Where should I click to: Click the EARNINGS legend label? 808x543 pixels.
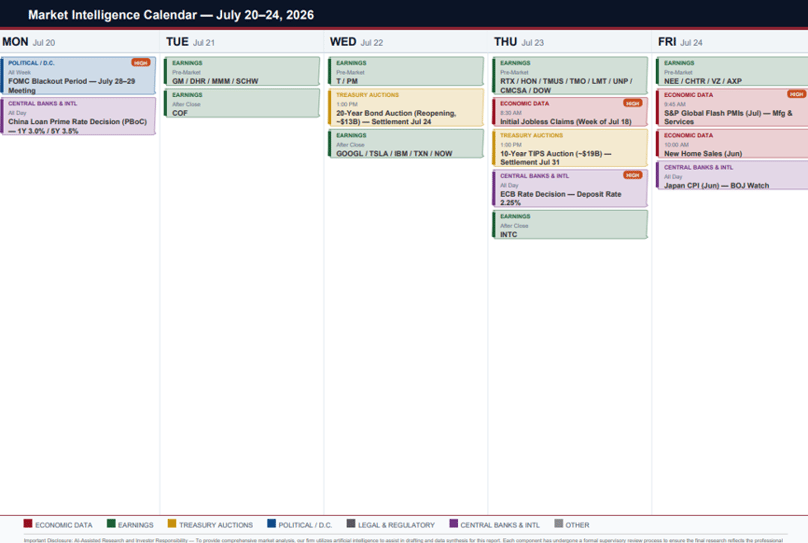136,525
